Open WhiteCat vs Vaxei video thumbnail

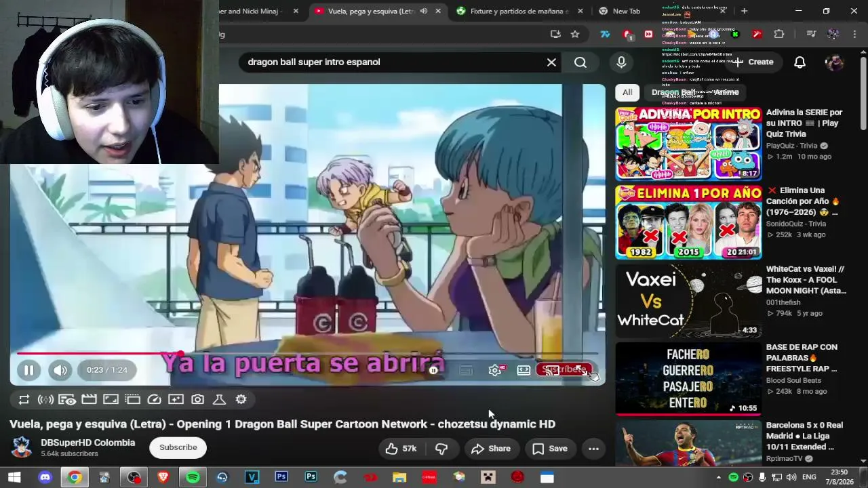pyautogui.click(x=688, y=300)
